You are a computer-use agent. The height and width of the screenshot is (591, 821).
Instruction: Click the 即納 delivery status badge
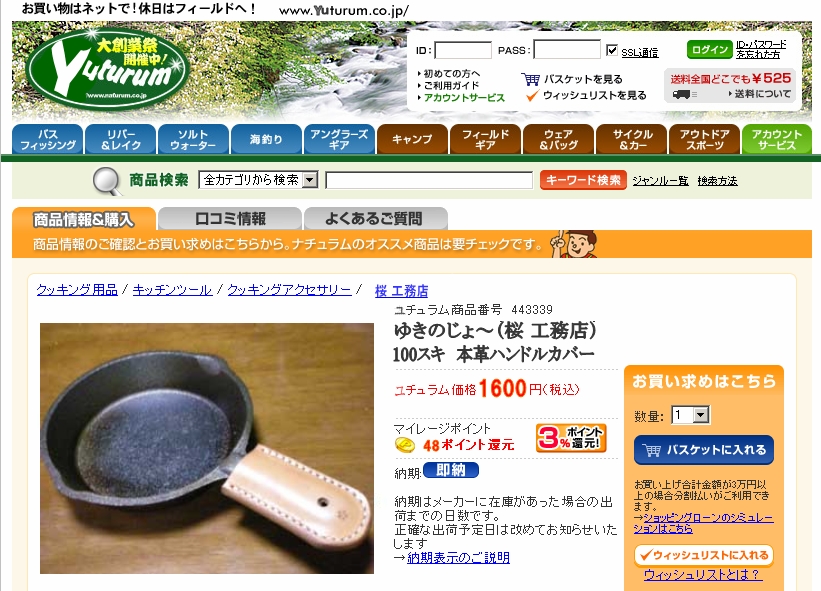(x=450, y=470)
